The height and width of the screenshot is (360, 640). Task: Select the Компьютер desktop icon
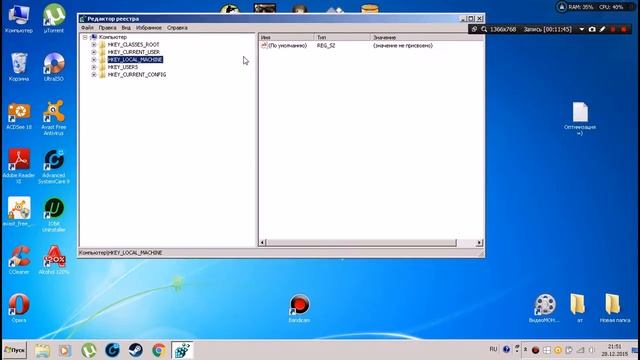pyautogui.click(x=19, y=18)
